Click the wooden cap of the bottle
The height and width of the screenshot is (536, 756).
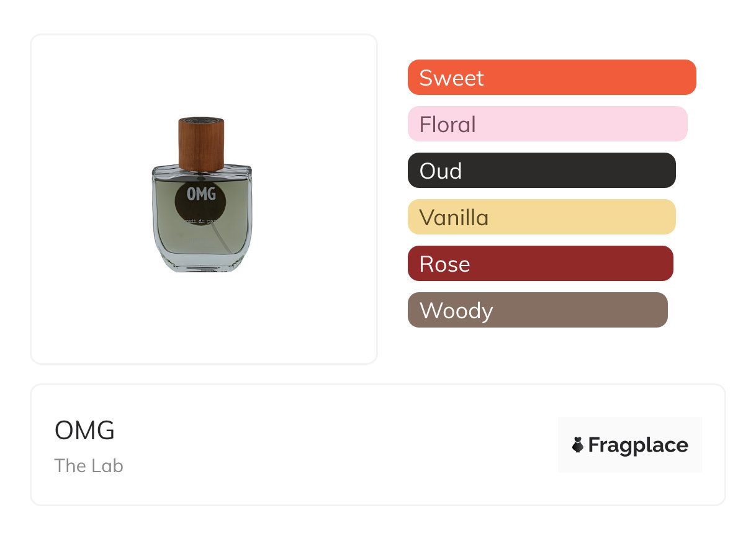pos(201,143)
